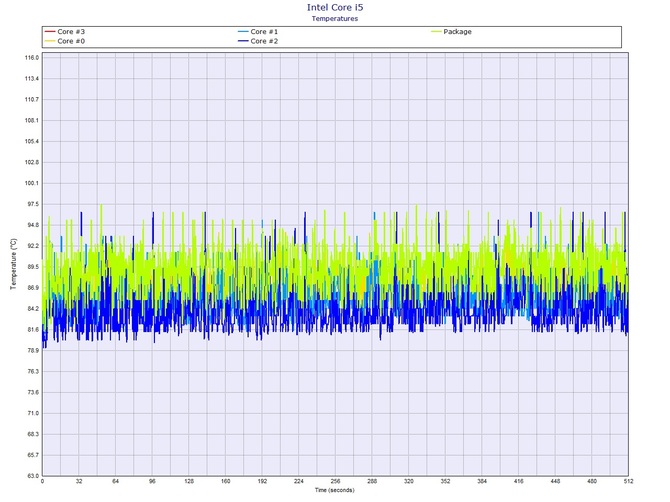Click the 105.4 y-axis value

pyautogui.click(x=32, y=141)
